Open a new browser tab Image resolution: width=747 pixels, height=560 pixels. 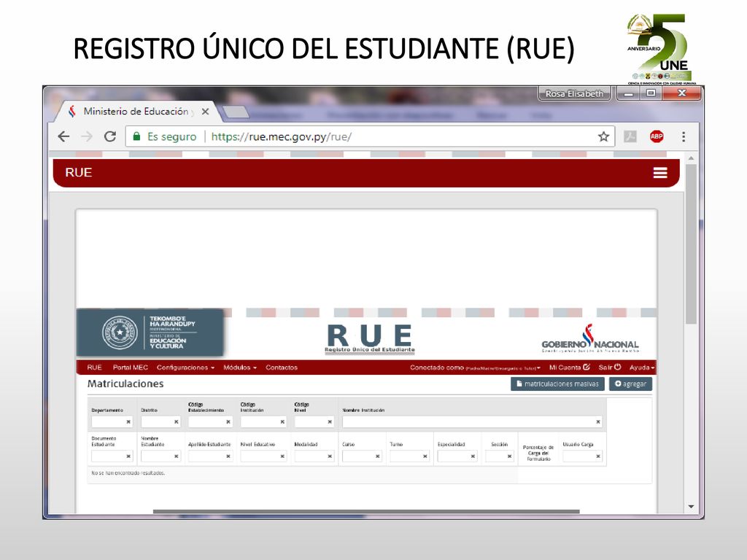pyautogui.click(x=235, y=112)
